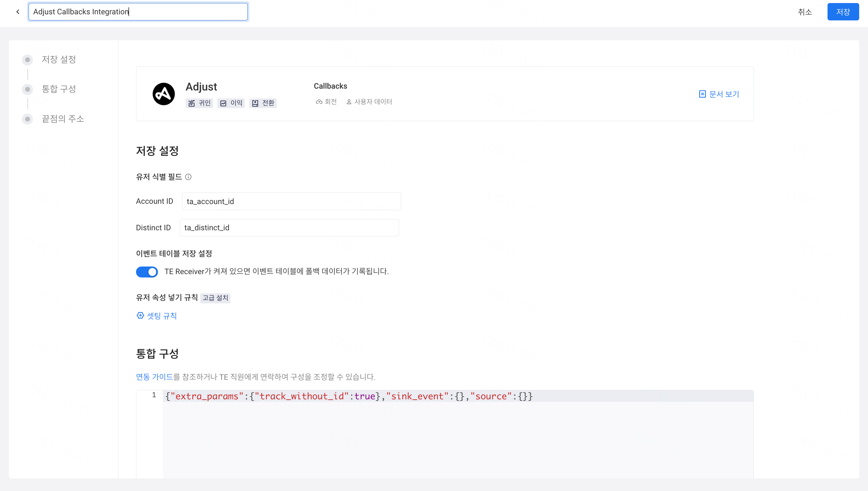Click the 통합 구성 section heading
This screenshot has height=491, width=868.
157,354
